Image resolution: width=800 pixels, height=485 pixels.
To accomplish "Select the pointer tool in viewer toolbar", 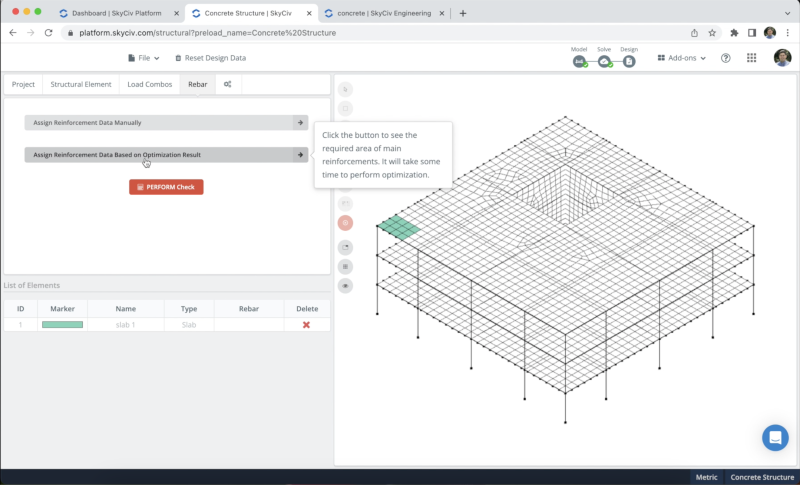I will [x=345, y=89].
